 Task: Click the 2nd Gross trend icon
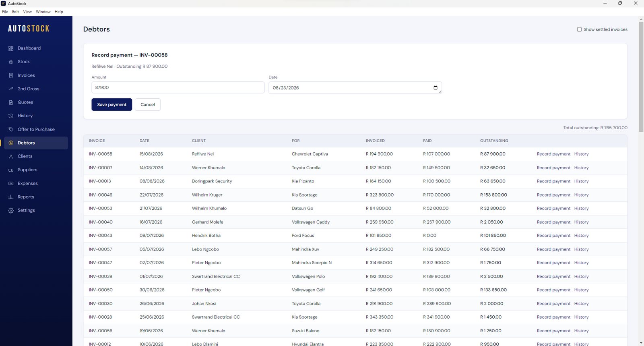coord(11,89)
